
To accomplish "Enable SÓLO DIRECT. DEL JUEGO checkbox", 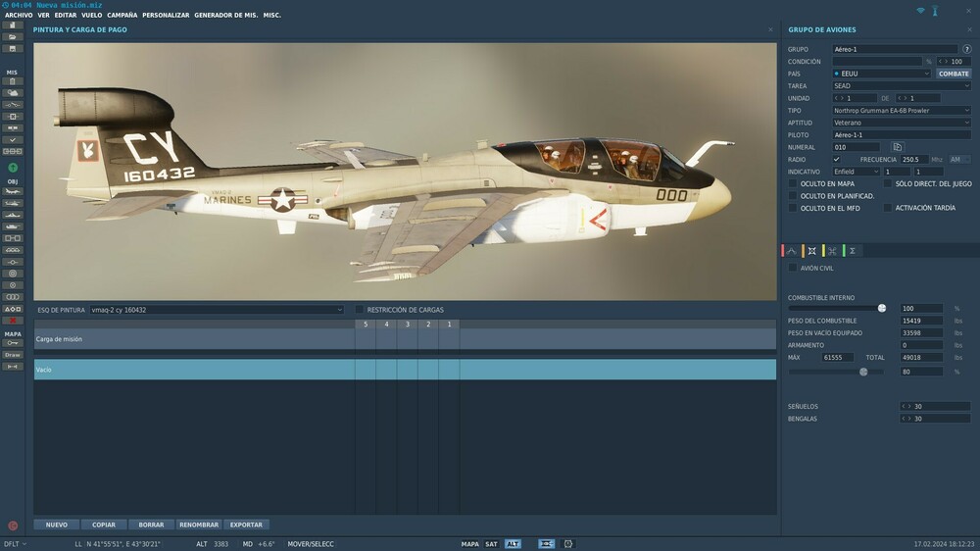I will 888,184.
